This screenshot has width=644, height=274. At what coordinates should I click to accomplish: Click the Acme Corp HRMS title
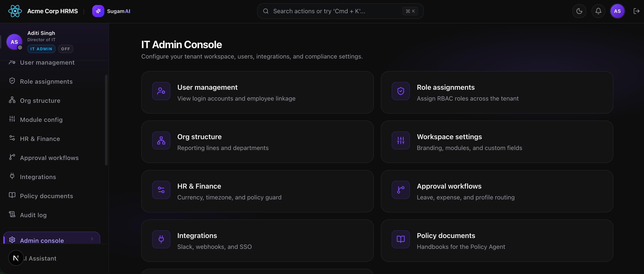click(53, 11)
